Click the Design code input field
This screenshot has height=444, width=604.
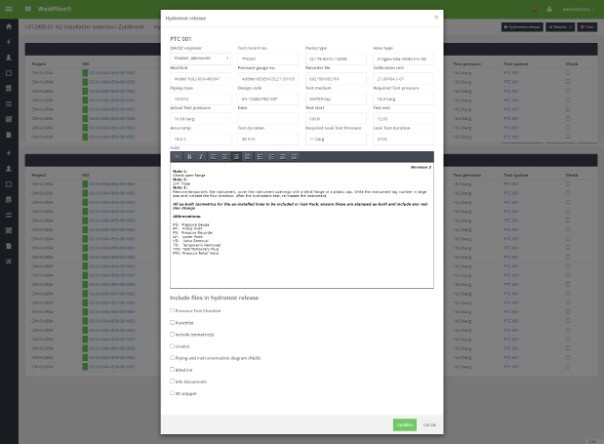tap(268, 99)
